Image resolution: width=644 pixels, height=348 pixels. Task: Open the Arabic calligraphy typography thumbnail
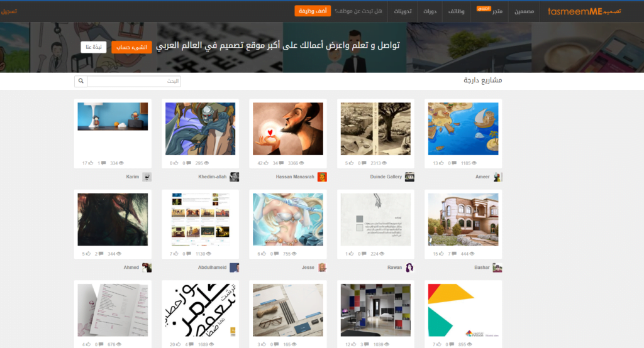click(x=201, y=310)
